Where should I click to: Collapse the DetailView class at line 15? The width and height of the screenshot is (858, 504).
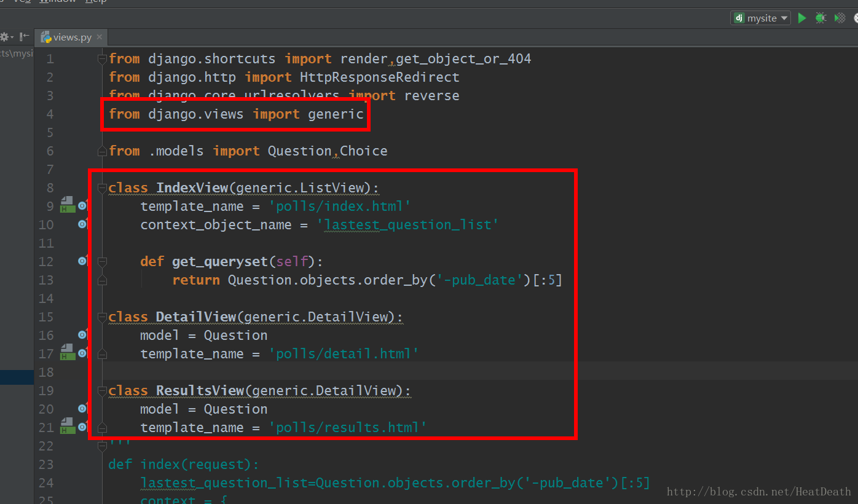tap(103, 317)
